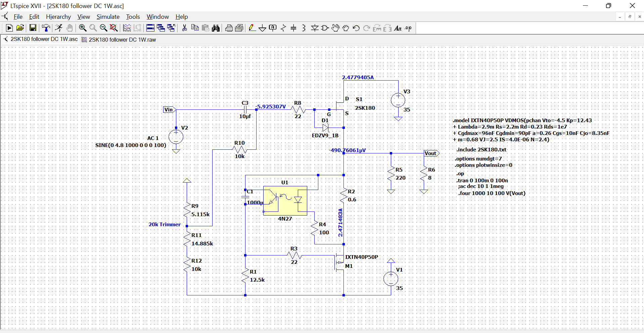Open a file with the folder icon
Screen dimensions: 644x333
click(x=20, y=28)
